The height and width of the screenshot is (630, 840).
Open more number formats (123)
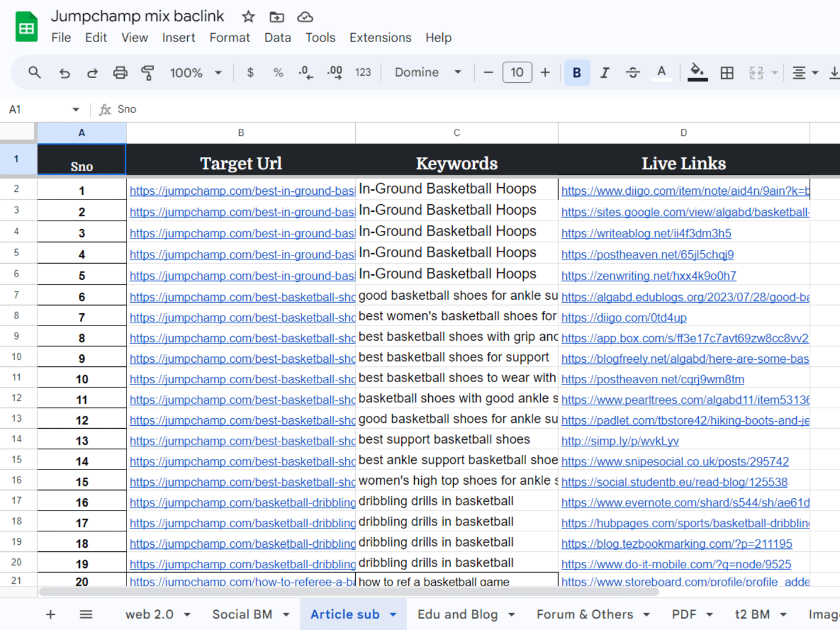tap(363, 72)
